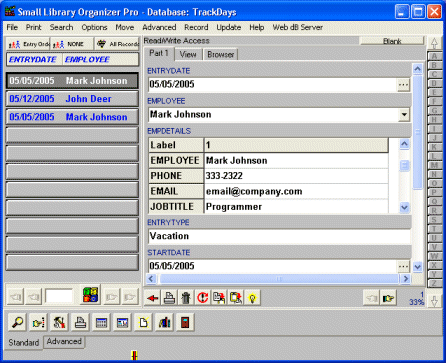Open the Update menu

[x=229, y=27]
